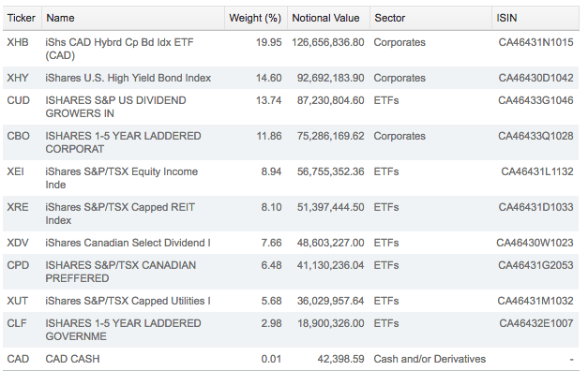Image resolution: width=588 pixels, height=371 pixels.
Task: Click weight value 5.68
Action: pyautogui.click(x=271, y=301)
